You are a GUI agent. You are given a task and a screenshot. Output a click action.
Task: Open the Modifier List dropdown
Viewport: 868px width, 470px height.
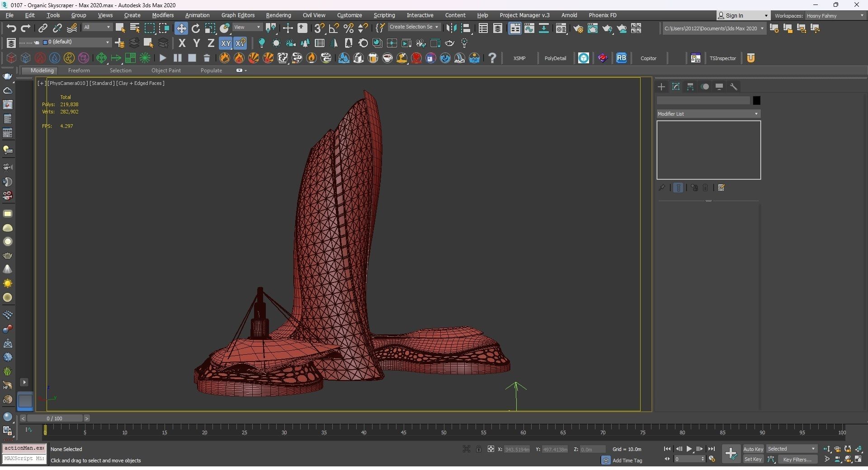pos(708,114)
